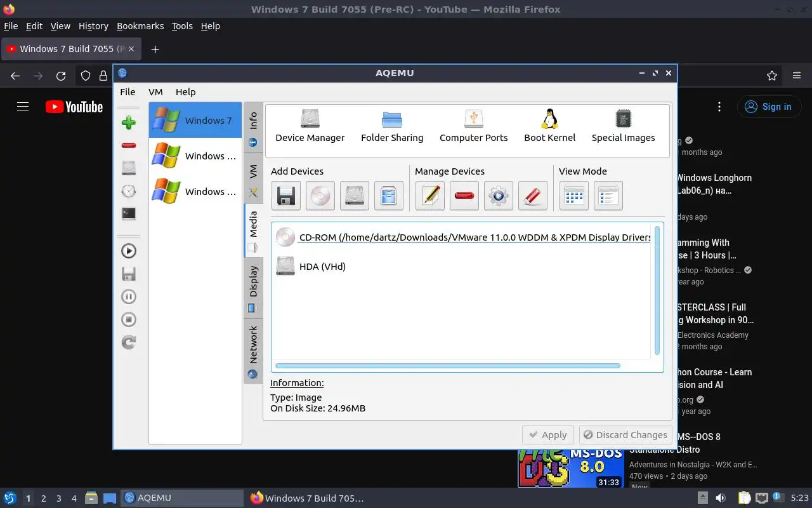Click the red eraser icon in Manage Devices
Screen dimensions: 812x508
coord(533,196)
